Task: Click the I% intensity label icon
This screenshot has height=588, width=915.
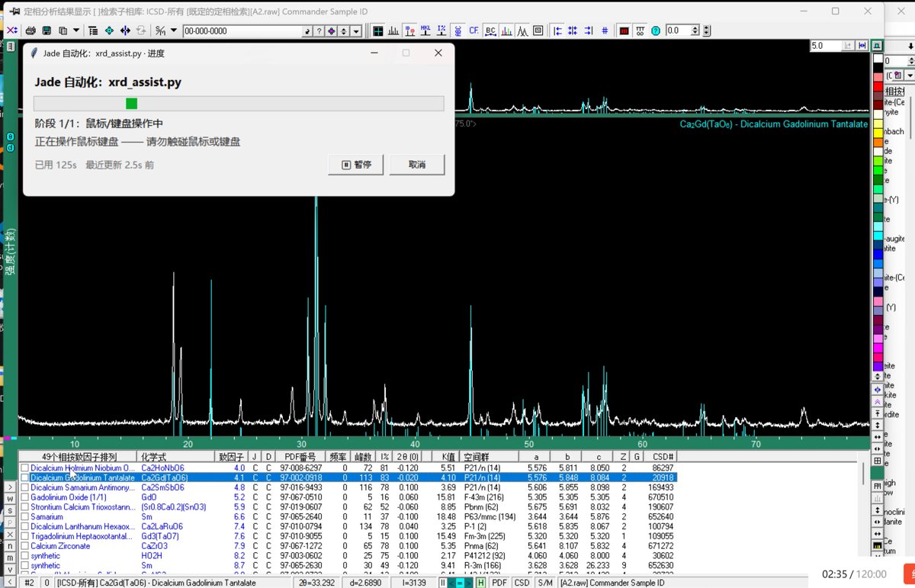Action: (x=441, y=31)
